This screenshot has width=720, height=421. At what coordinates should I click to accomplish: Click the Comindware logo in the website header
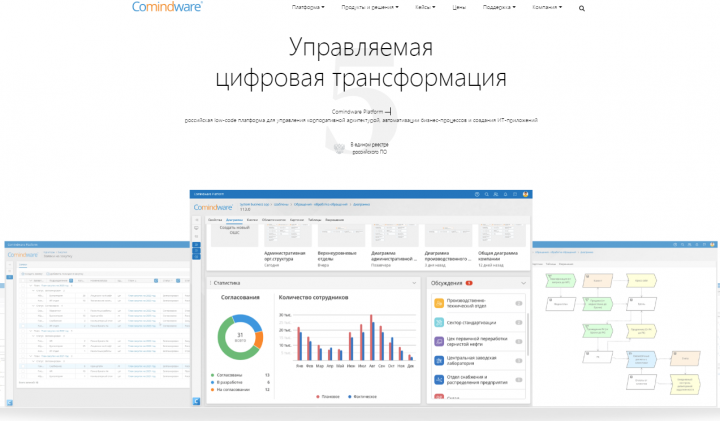(167, 6)
